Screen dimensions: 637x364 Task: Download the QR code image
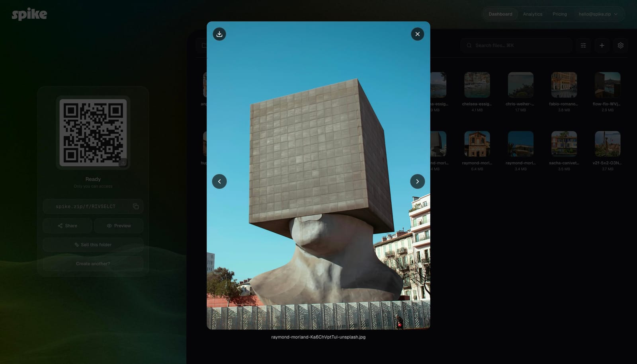[123, 162]
